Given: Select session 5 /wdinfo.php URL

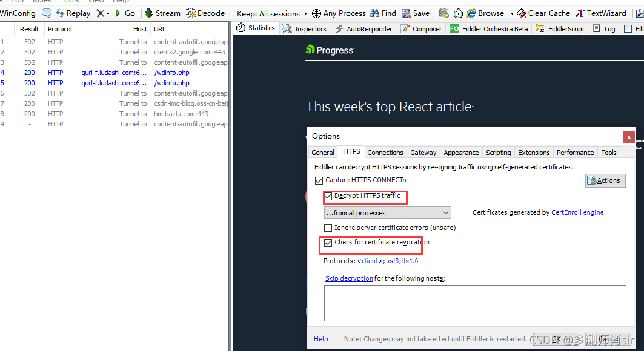Looking at the screenshot, I should 171,83.
